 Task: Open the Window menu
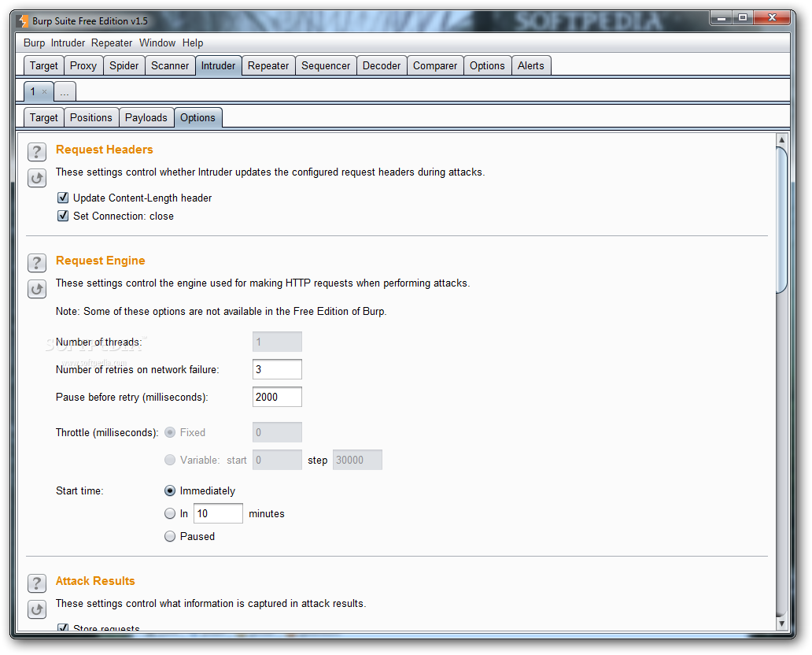[x=157, y=43]
